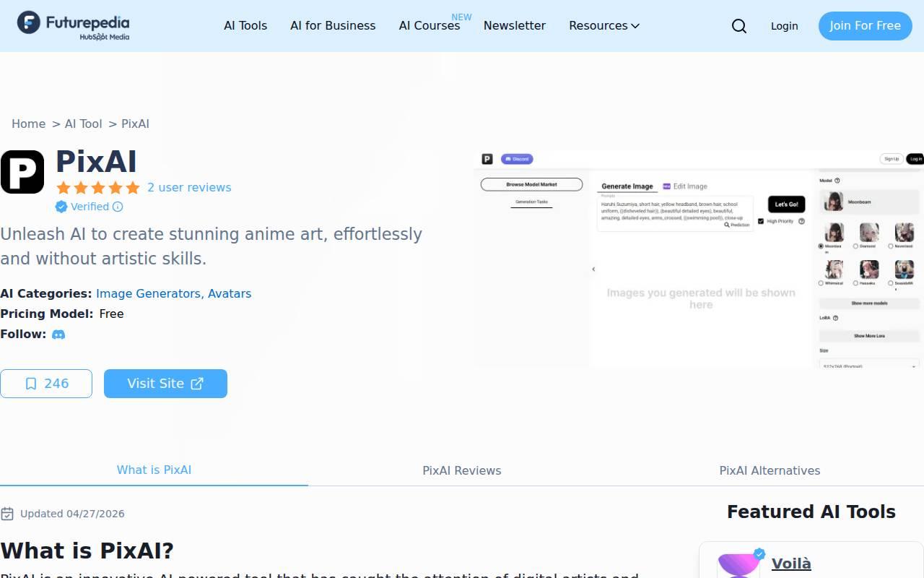Viewport: 924px width, 578px height.
Task: Open AI Courses menu item
Action: (430, 25)
